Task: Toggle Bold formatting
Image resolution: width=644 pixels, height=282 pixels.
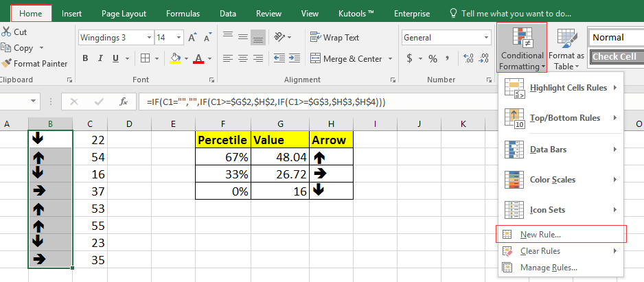Action: pos(85,59)
